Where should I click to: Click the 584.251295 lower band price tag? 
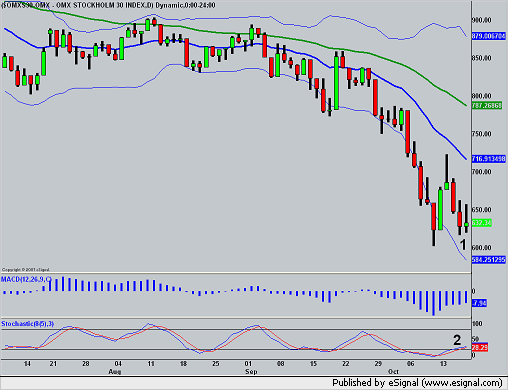489,259
